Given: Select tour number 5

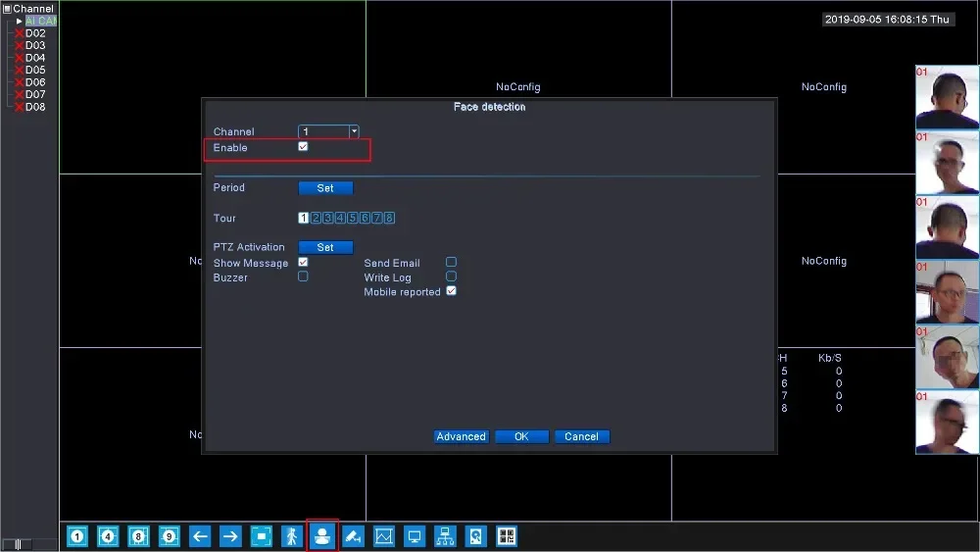Looking at the screenshot, I should point(353,218).
